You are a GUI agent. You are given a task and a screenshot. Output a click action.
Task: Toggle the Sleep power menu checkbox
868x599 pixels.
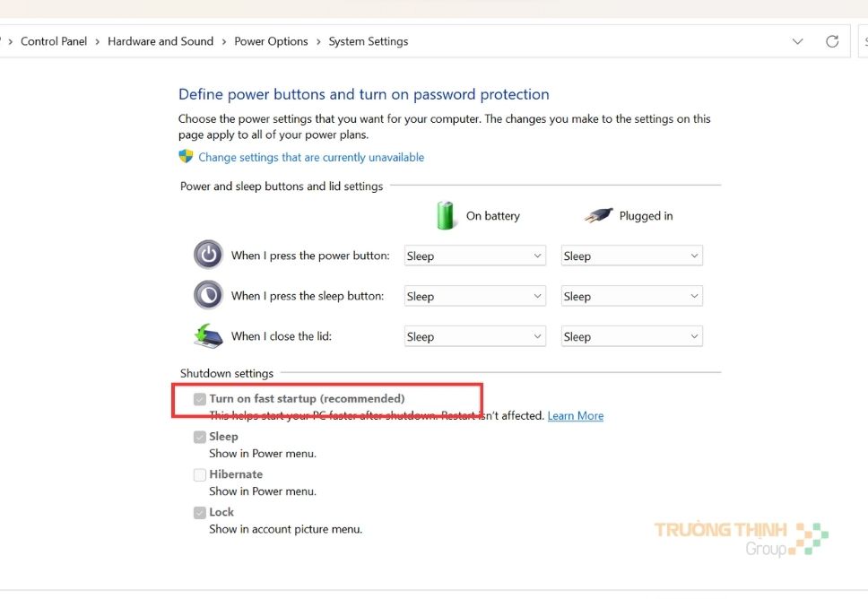(200, 438)
